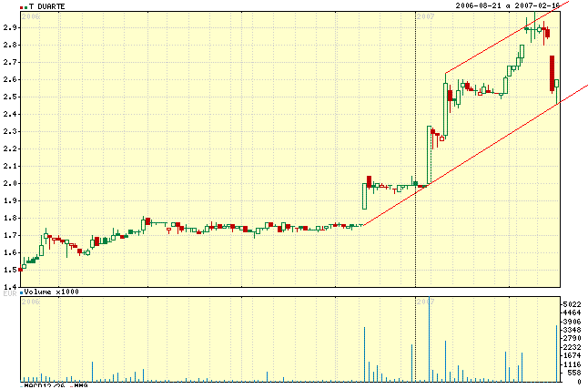588x389 pixels.
Task: Click the 1.6 price axis label
Action: click(9, 252)
